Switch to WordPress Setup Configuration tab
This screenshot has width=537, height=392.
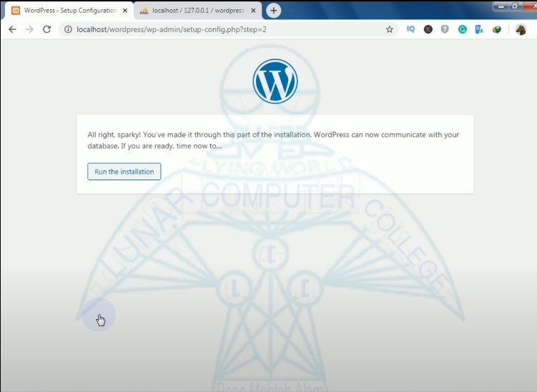click(68, 11)
